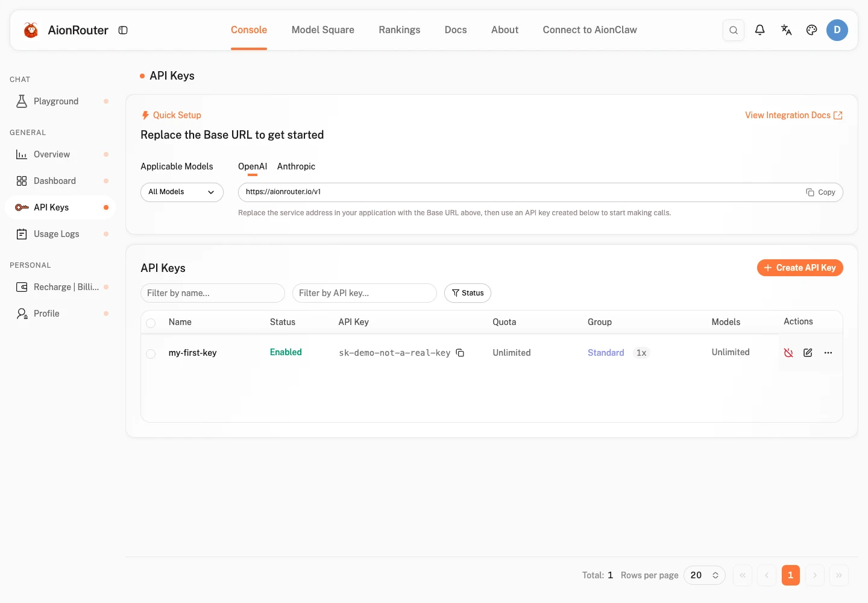Switch to the Console tab
This screenshot has width=868, height=603.
point(249,30)
